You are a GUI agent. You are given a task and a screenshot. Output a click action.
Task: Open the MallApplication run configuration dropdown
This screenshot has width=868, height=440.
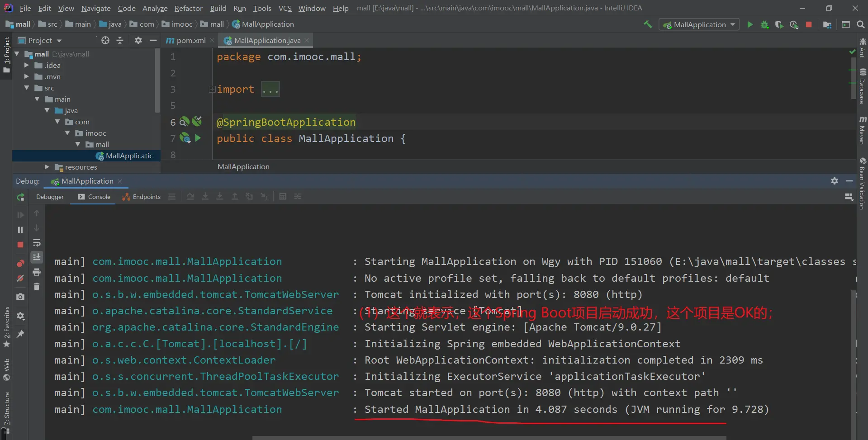pyautogui.click(x=699, y=24)
